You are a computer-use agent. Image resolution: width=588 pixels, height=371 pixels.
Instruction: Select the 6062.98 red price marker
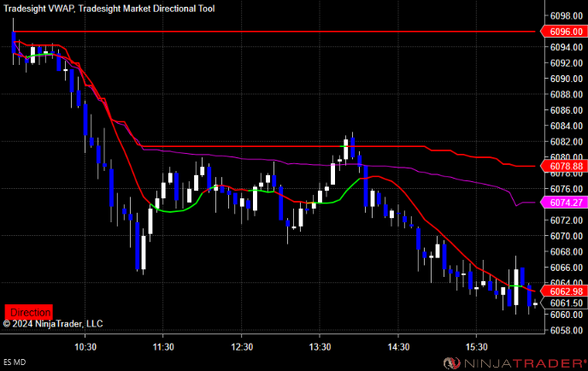[563, 291]
